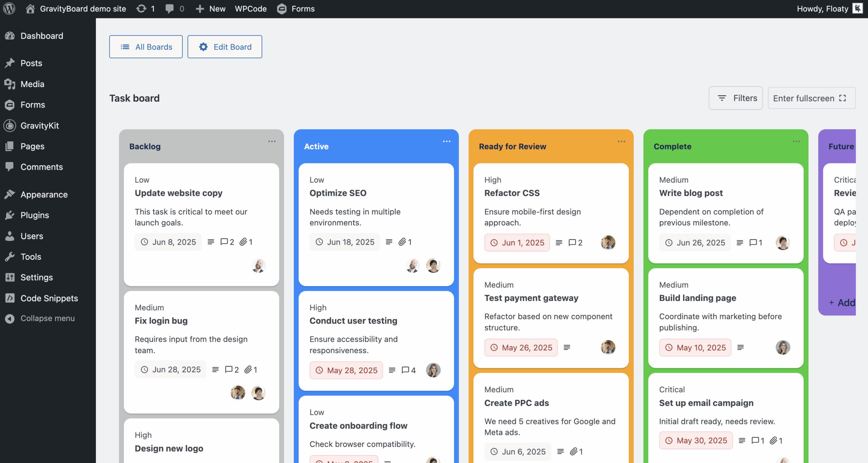Click May 10, 2025 due date badge

click(x=695, y=347)
